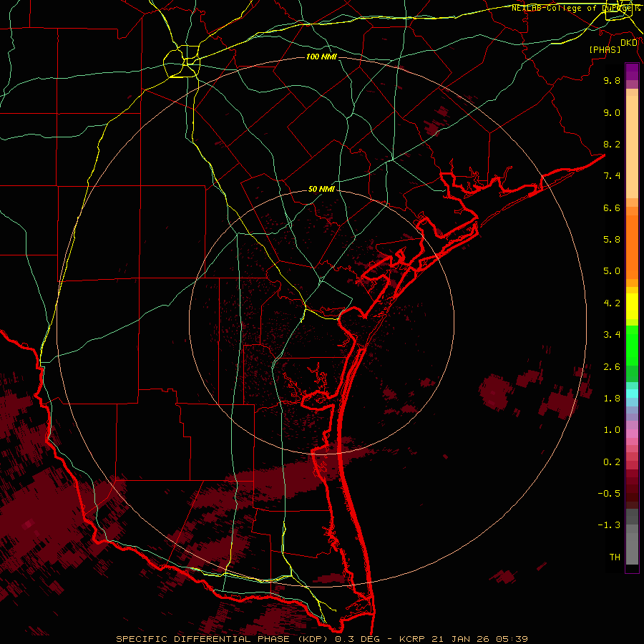644x644 pixels.
Task: Pick the yellow band of color scale
Action: tap(632, 306)
